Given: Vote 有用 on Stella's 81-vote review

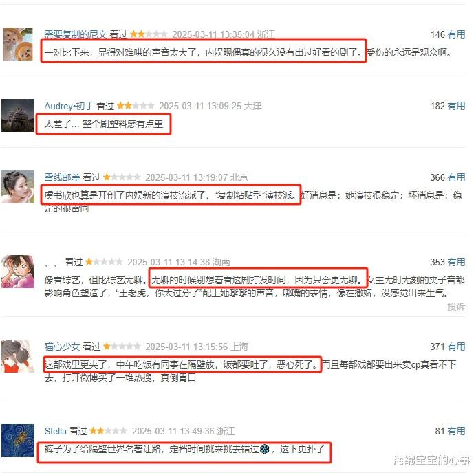Looking at the screenshot, I should (x=456, y=431).
